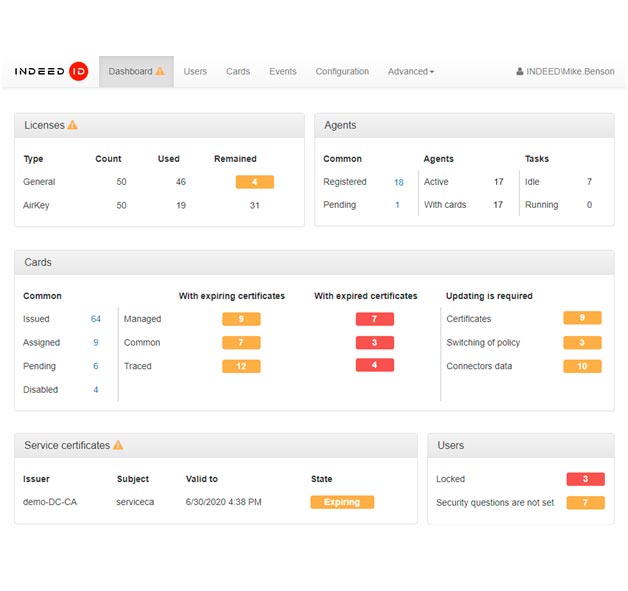Click Security questions not set badge 7
Screen dimensions: 628x591
pos(586,503)
